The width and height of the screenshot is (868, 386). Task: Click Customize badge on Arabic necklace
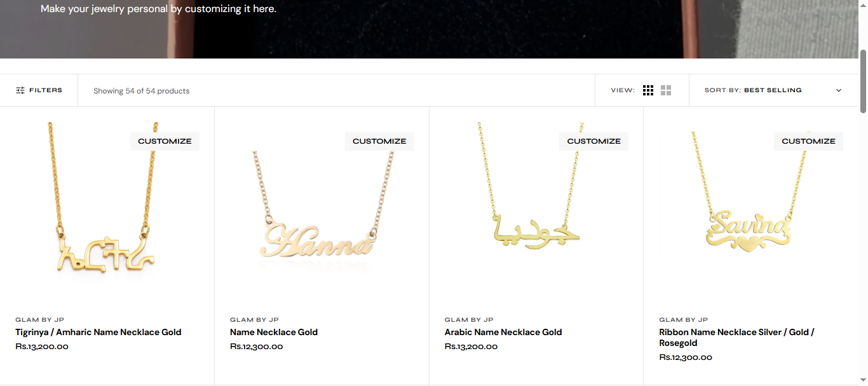click(x=594, y=141)
